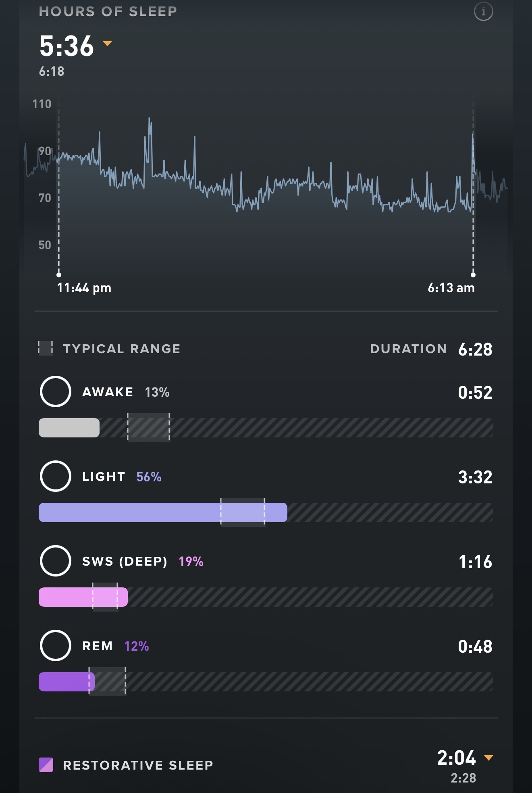This screenshot has height=793, width=532.
Task: Tap the heart rate graph line
Action: coord(282,183)
